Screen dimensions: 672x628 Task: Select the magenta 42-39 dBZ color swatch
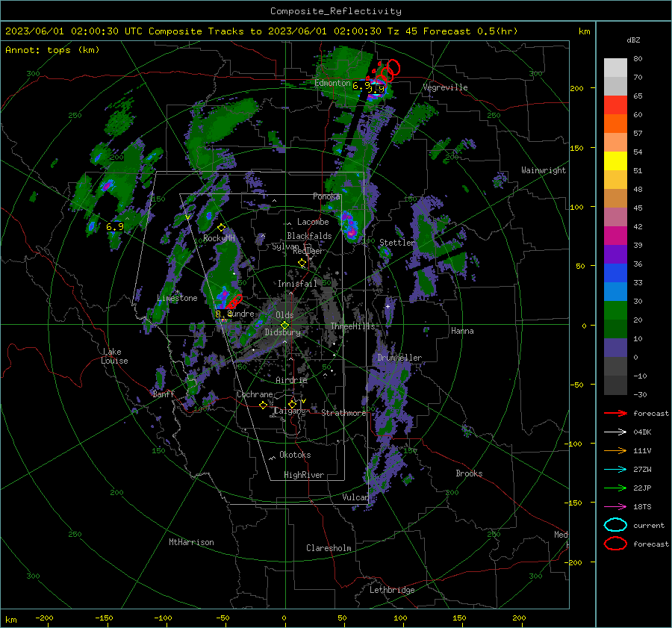(x=615, y=236)
